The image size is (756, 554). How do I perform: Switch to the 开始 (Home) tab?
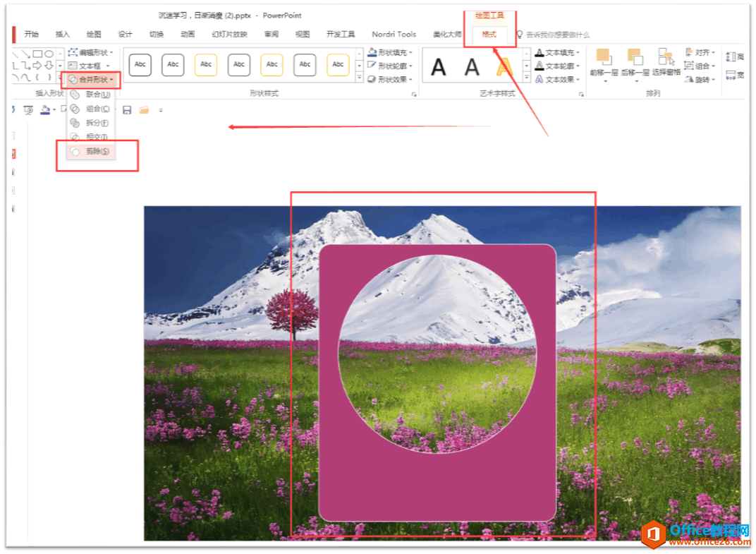pos(31,35)
